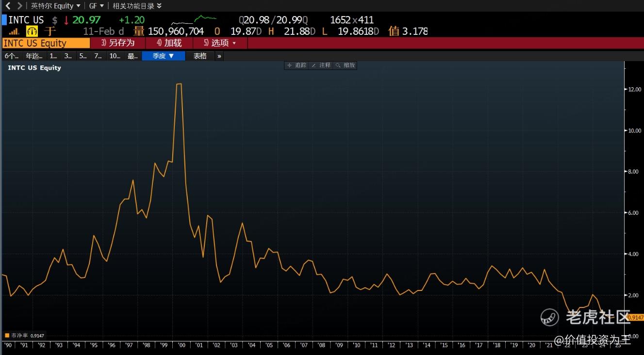Screen dimensions: 644x355
Task: Click the yellow gauge icon
Action: click(x=32, y=32)
